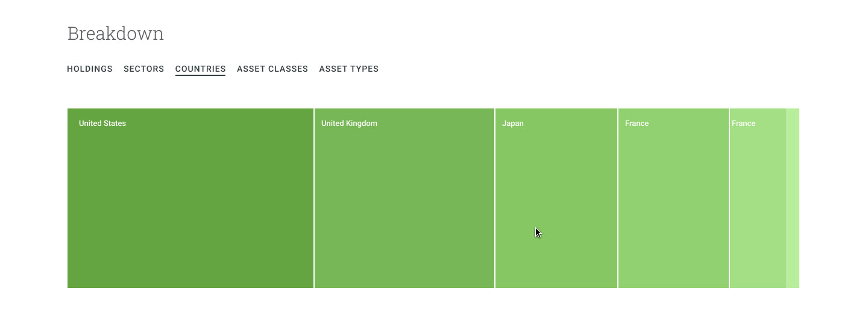This screenshot has width=868, height=335.
Task: Click the 'Japan' text label
Action: 513,124
